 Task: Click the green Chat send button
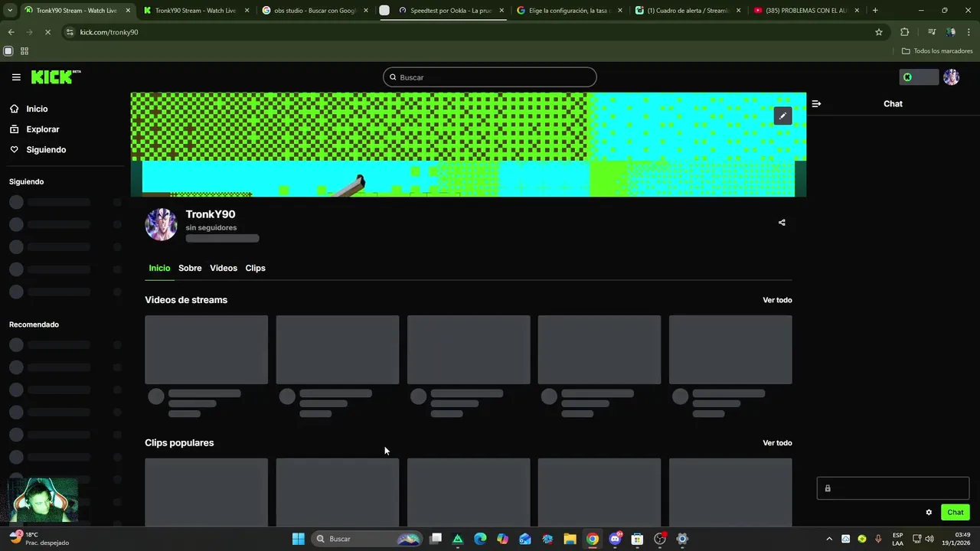955,513
